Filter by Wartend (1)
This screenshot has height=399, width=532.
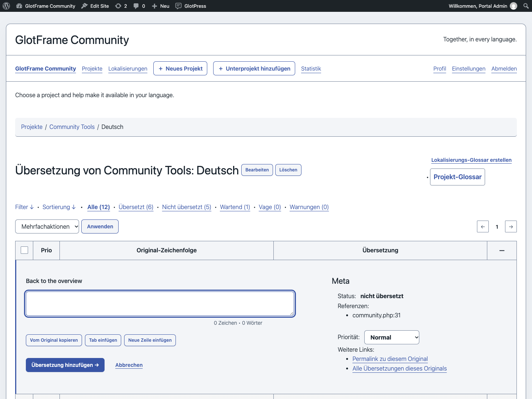(235, 207)
